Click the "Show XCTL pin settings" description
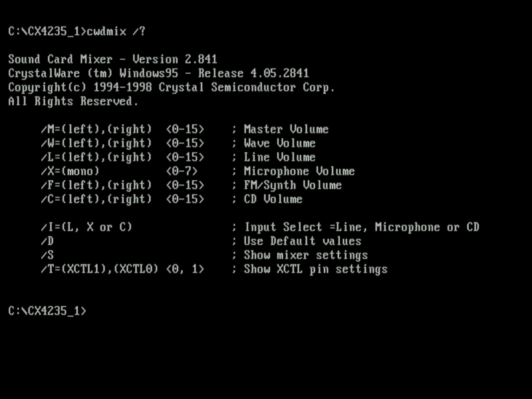Screen dimensions: 532x399 click(315, 269)
